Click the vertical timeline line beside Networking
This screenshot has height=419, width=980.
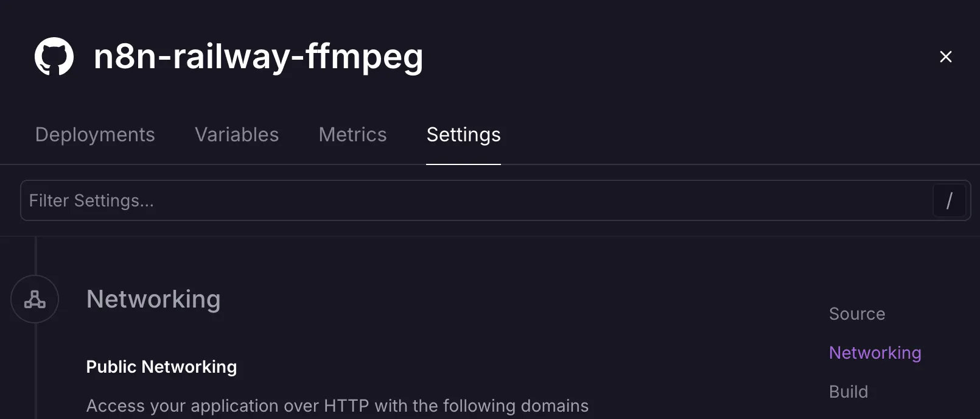point(36,371)
